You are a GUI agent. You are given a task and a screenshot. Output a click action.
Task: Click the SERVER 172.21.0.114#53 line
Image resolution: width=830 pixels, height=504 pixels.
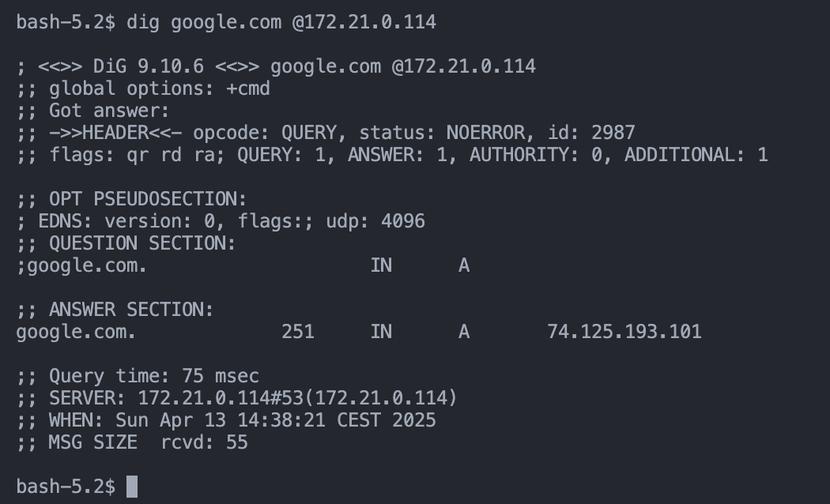pyautogui.click(x=236, y=398)
